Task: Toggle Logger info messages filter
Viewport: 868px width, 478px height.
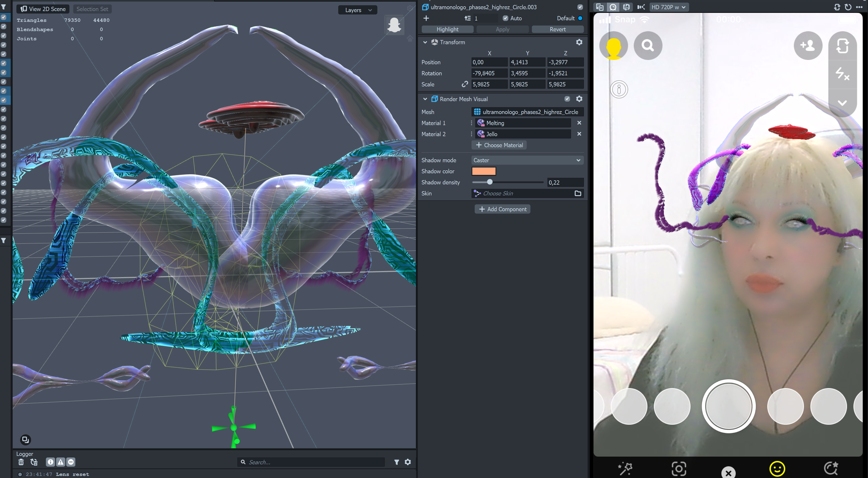Action: (50, 462)
